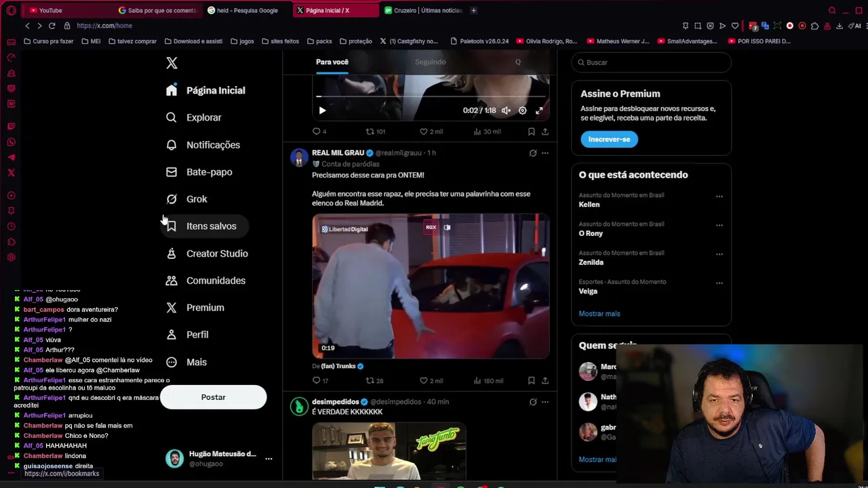Open Creator Studio
This screenshot has height=488, width=868.
pyautogui.click(x=208, y=253)
